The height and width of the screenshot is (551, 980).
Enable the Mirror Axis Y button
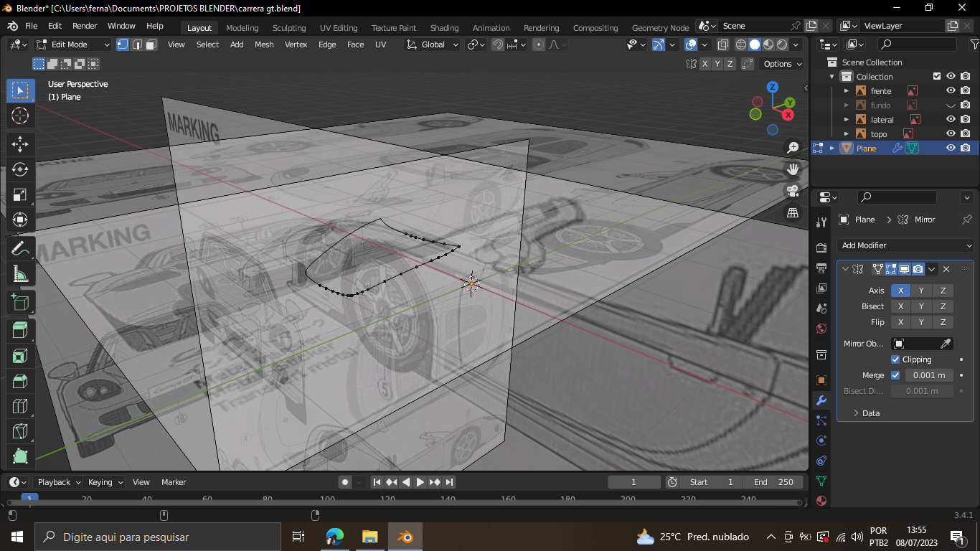[921, 291]
